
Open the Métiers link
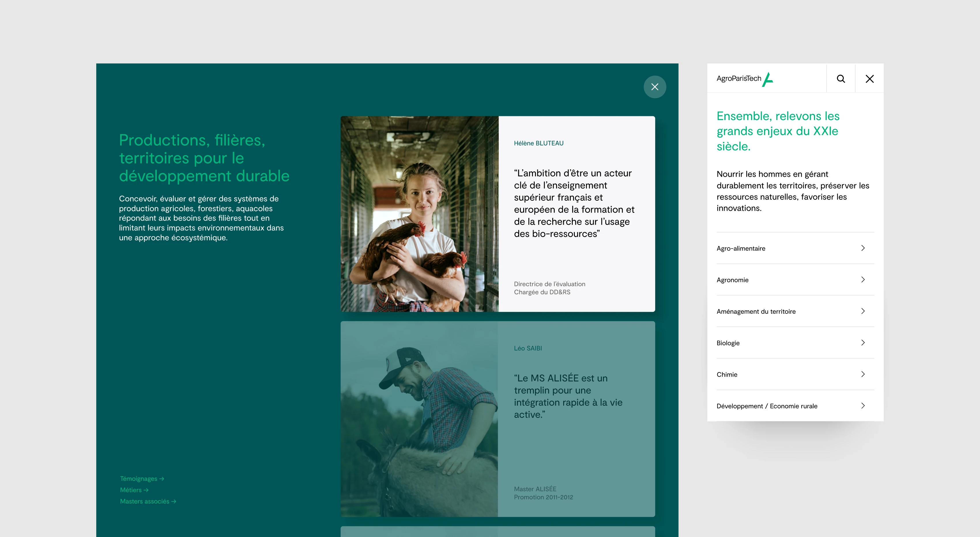(134, 490)
